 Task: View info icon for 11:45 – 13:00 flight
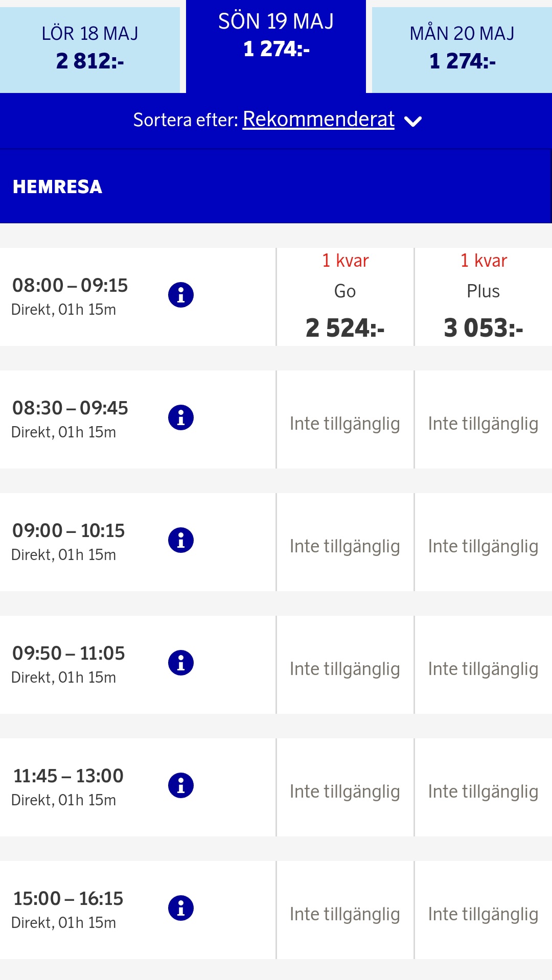pos(181,785)
